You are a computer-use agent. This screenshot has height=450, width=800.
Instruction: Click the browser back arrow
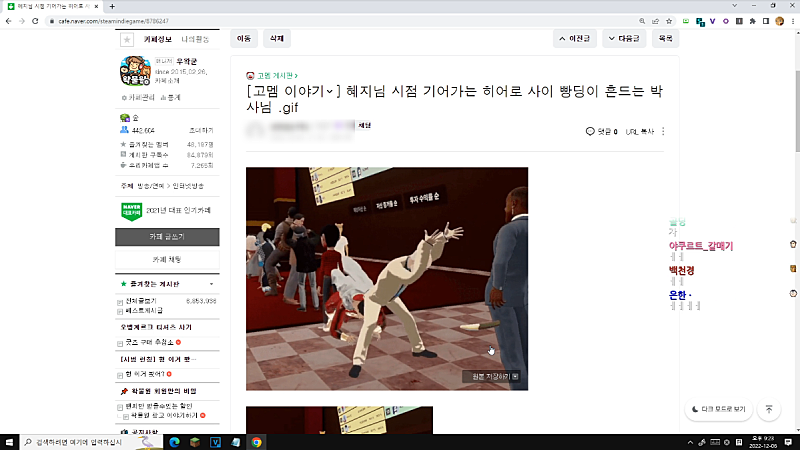(x=9, y=21)
